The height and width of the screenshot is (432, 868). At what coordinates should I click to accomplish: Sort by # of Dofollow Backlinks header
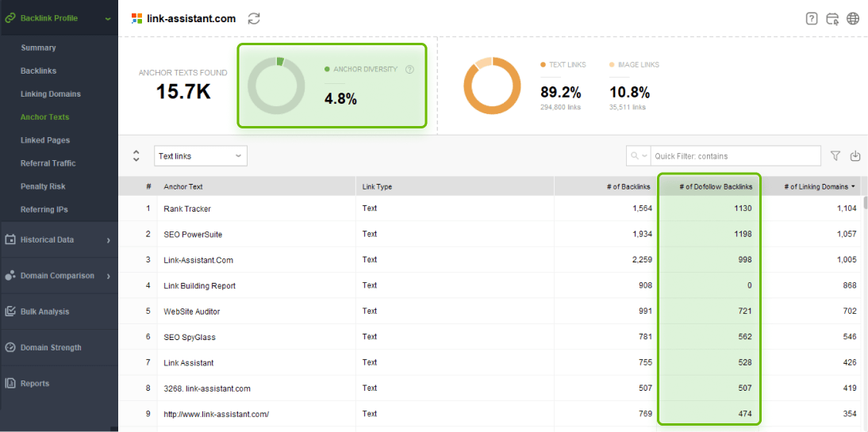tap(709, 187)
